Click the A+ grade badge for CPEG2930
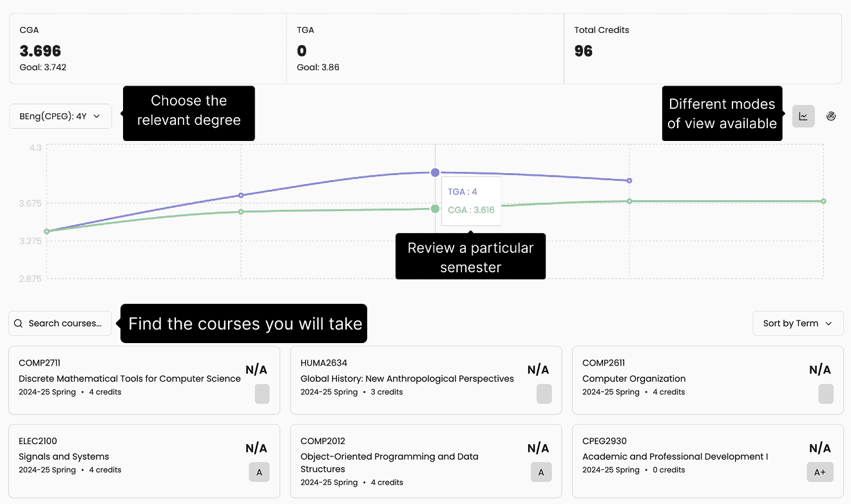 pos(819,472)
